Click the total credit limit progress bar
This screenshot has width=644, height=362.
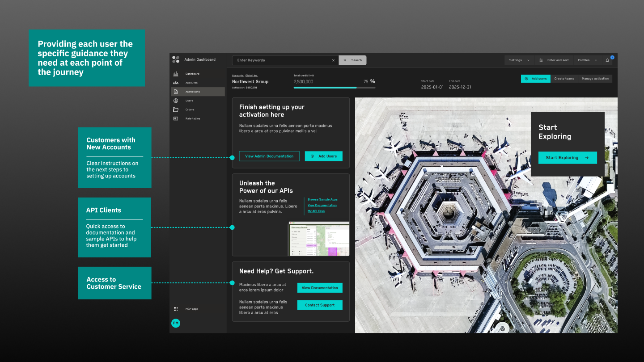(335, 88)
